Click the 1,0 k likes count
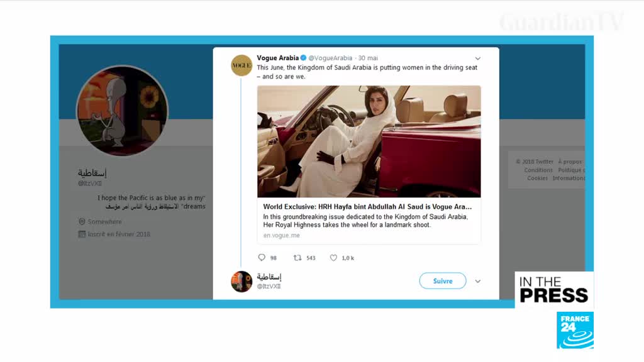The width and height of the screenshot is (644, 362). pos(348,258)
